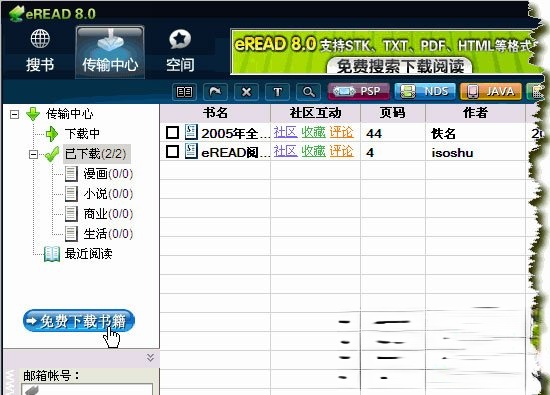The image size is (550, 395).
Task: Click the eREAD 8.0 logo icon
Action: pos(16,13)
